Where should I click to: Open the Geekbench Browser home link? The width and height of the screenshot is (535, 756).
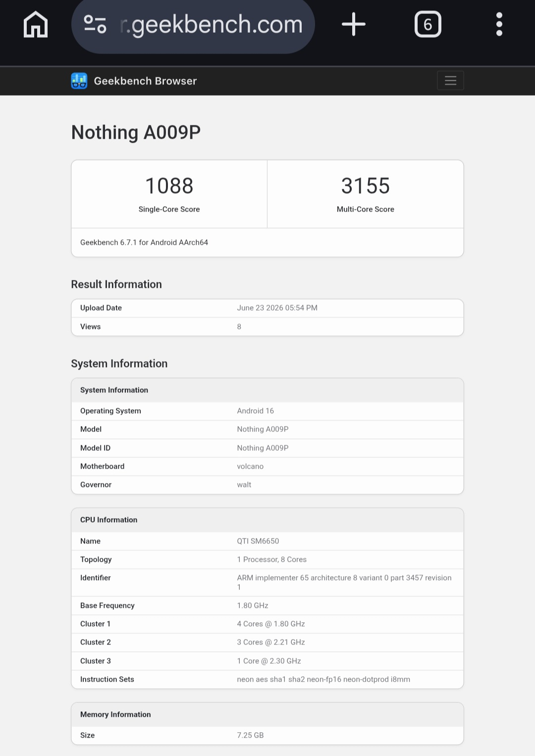[x=145, y=81]
